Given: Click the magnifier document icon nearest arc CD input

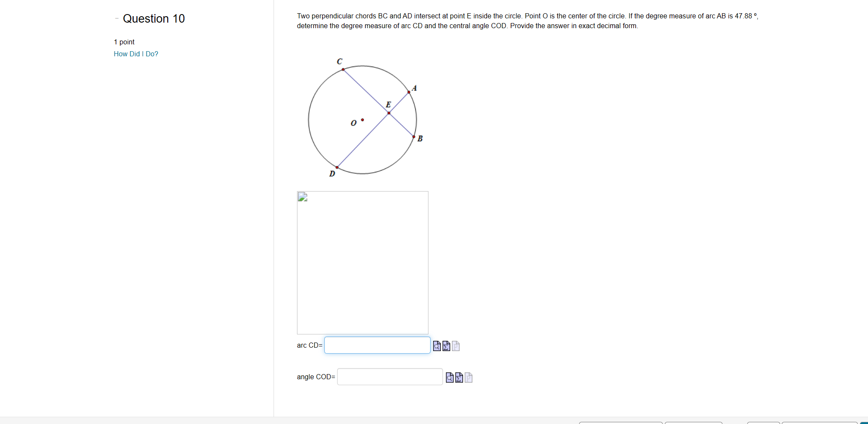Looking at the screenshot, I should coord(437,346).
